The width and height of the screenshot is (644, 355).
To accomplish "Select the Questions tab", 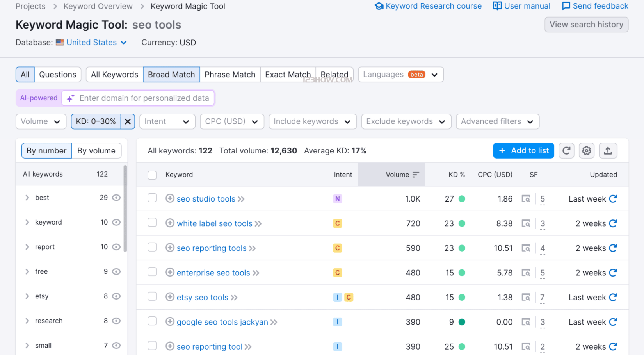I will [58, 75].
